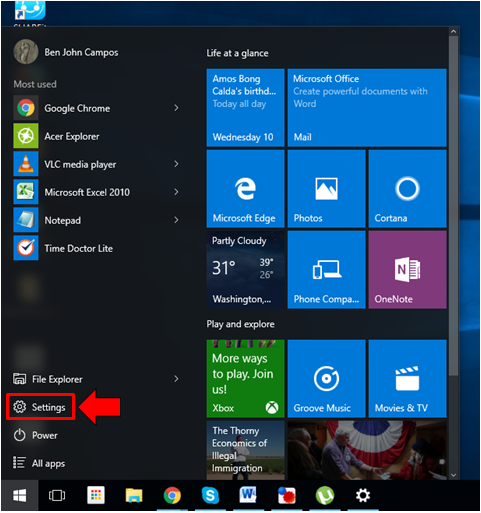Open File Explorer folder on taskbar
The height and width of the screenshot is (513, 481).
pos(134,496)
